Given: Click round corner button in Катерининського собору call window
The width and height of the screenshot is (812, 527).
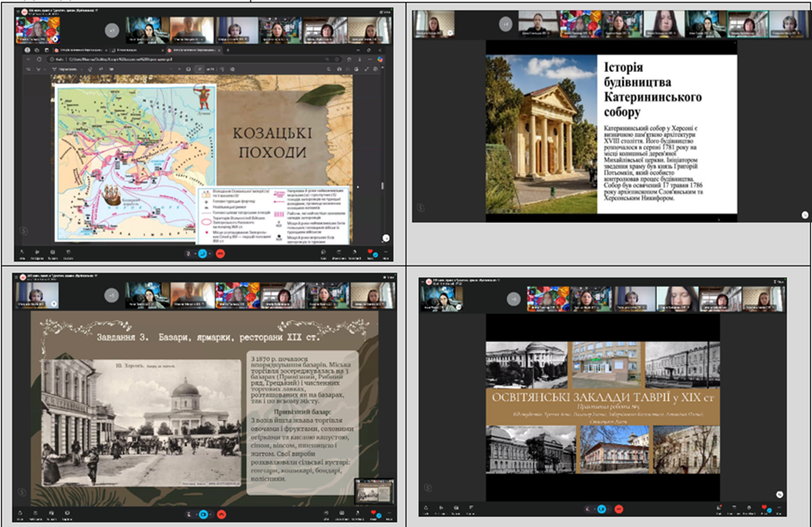Looking at the screenshot, I should tap(804, 215).
